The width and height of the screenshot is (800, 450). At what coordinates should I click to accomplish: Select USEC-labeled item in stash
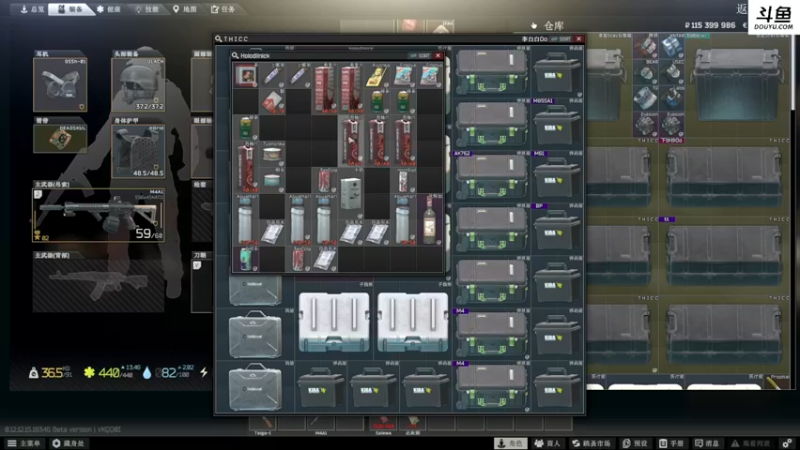click(x=672, y=72)
